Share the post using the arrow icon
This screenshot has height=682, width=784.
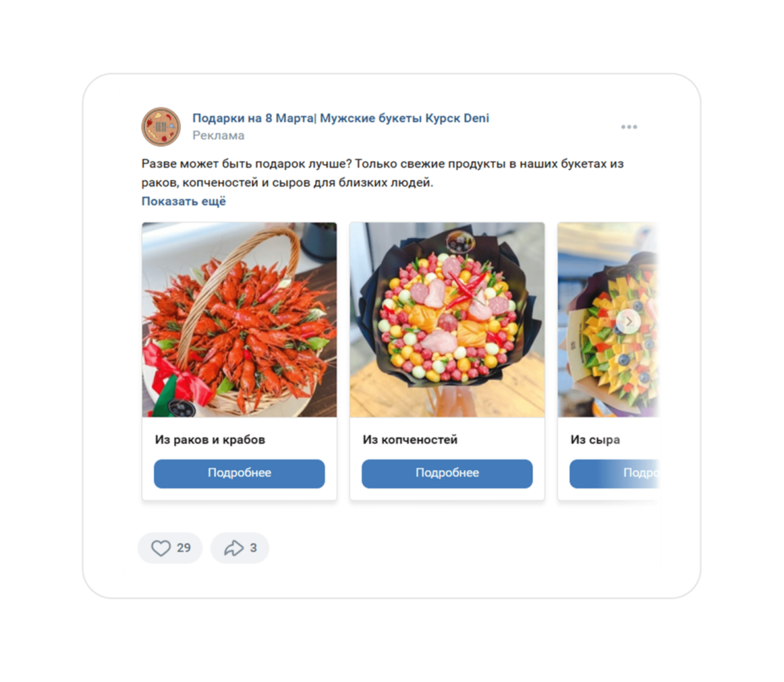[233, 548]
